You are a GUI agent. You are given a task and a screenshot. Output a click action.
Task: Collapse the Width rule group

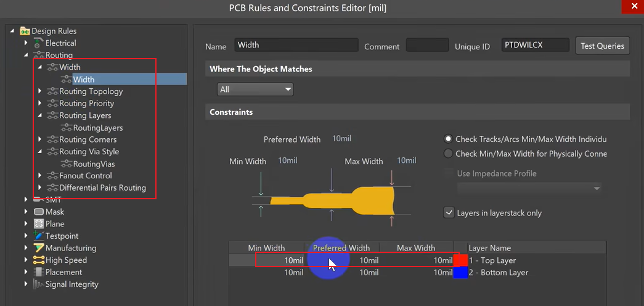[40, 67]
